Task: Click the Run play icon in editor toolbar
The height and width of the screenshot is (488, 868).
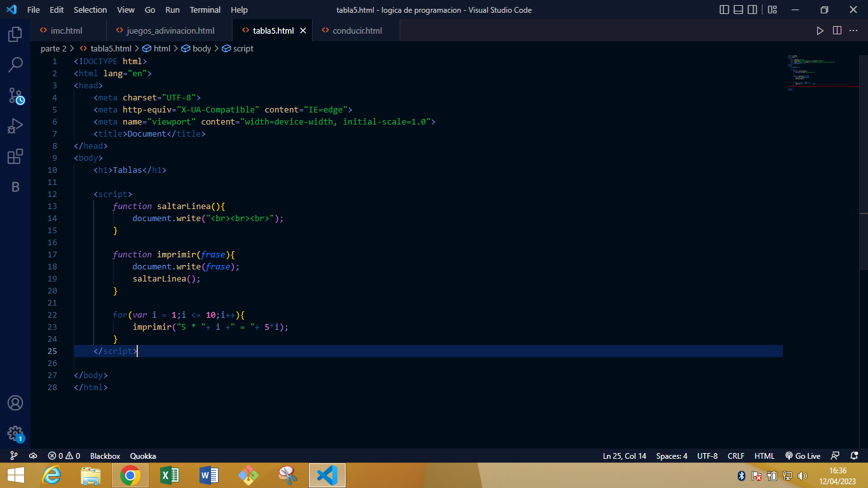Action: point(820,30)
